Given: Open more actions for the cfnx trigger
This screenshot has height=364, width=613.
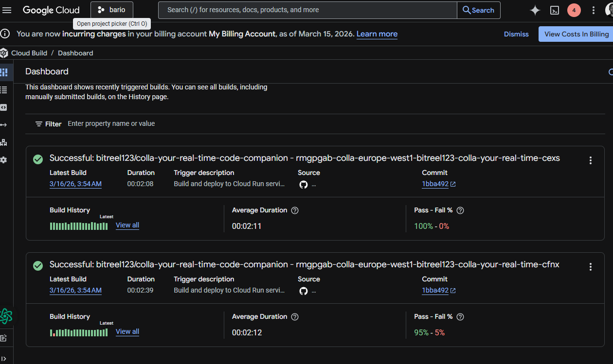Looking at the screenshot, I should (x=591, y=267).
